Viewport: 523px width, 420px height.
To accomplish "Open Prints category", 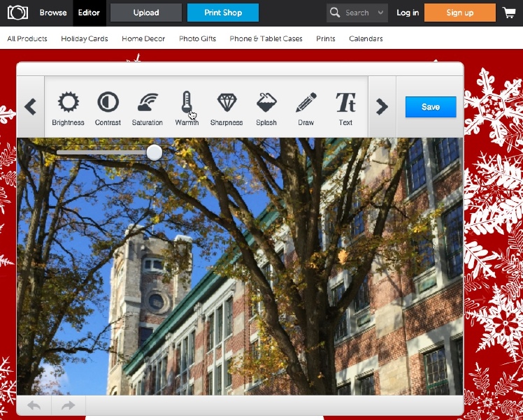I will (326, 38).
